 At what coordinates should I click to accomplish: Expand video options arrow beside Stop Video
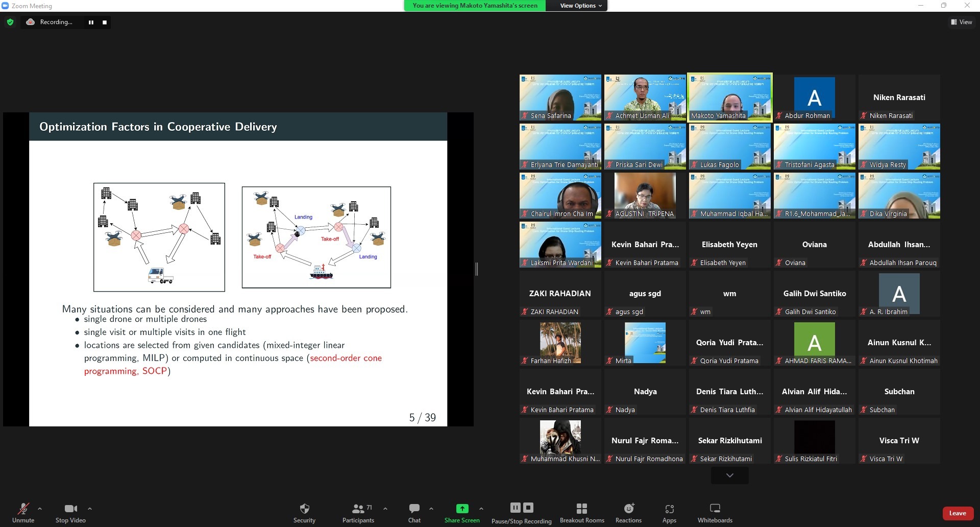pos(90,509)
